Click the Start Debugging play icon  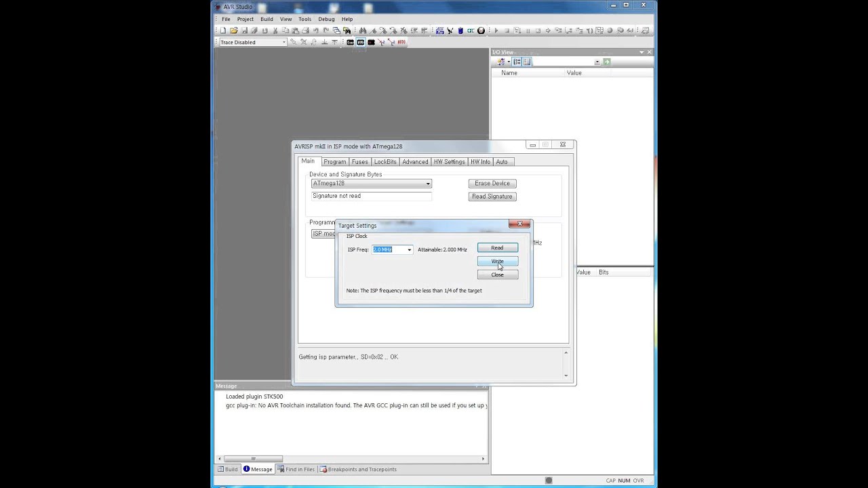coord(496,30)
